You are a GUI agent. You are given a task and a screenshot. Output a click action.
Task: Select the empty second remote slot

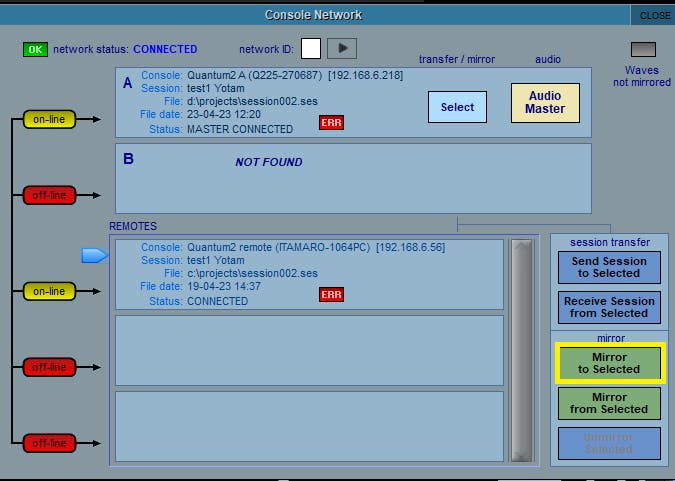pos(309,350)
